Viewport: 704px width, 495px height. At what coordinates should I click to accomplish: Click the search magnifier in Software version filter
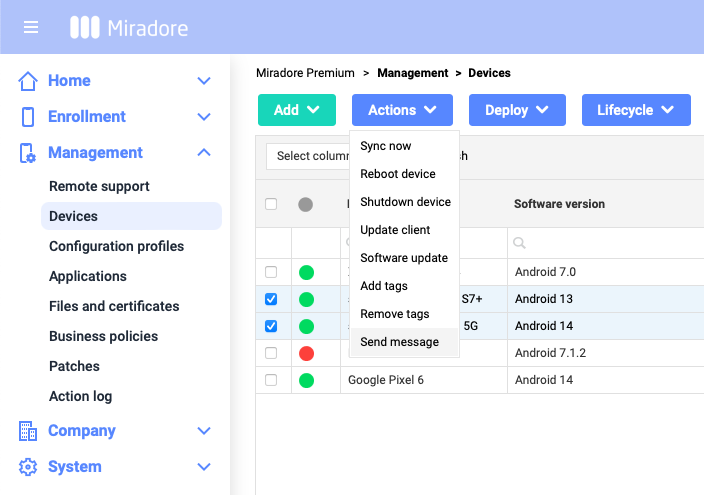point(521,243)
